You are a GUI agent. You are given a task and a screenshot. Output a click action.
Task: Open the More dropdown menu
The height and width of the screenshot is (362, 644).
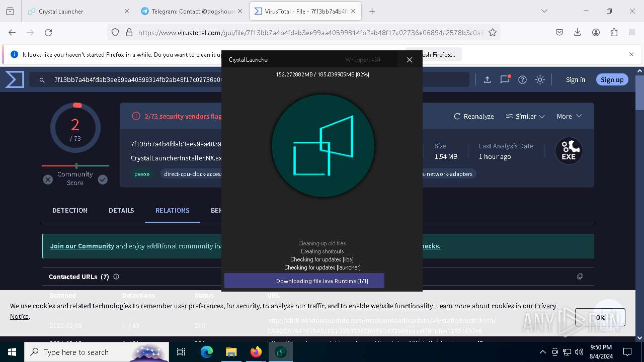(x=569, y=116)
